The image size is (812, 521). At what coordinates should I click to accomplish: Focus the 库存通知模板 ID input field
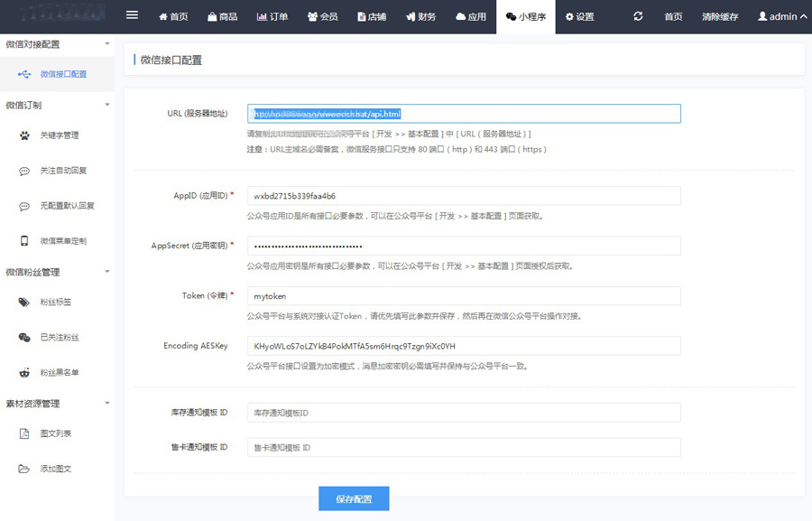click(464, 413)
